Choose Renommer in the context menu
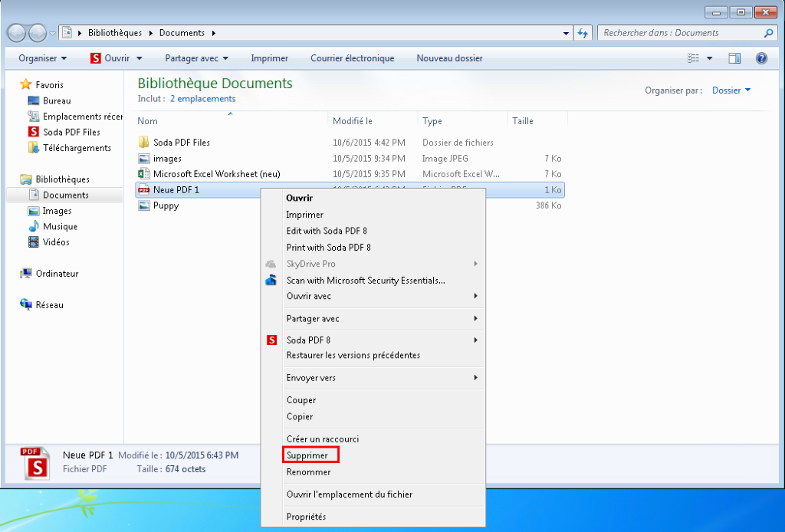 [308, 472]
